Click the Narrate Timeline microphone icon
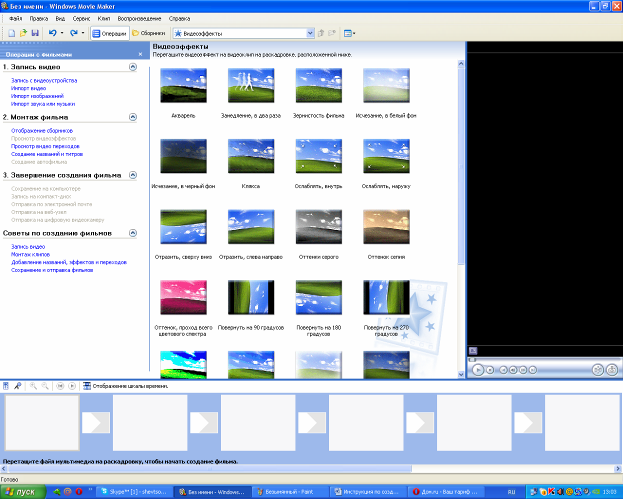 (x=17, y=386)
